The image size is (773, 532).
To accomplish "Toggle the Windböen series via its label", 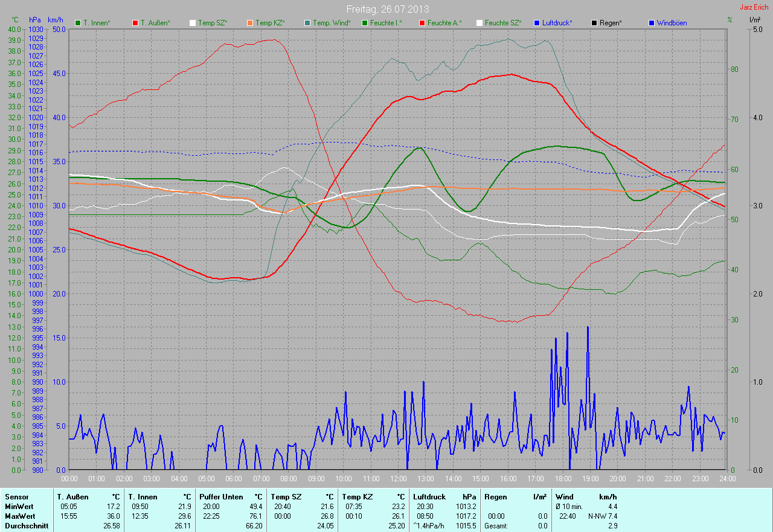I will (672, 23).
